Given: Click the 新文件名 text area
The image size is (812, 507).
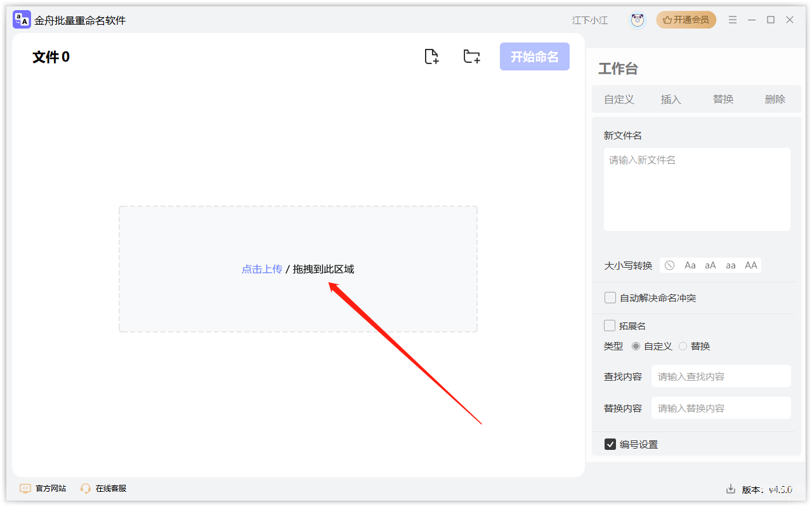Looking at the screenshot, I should click(697, 190).
